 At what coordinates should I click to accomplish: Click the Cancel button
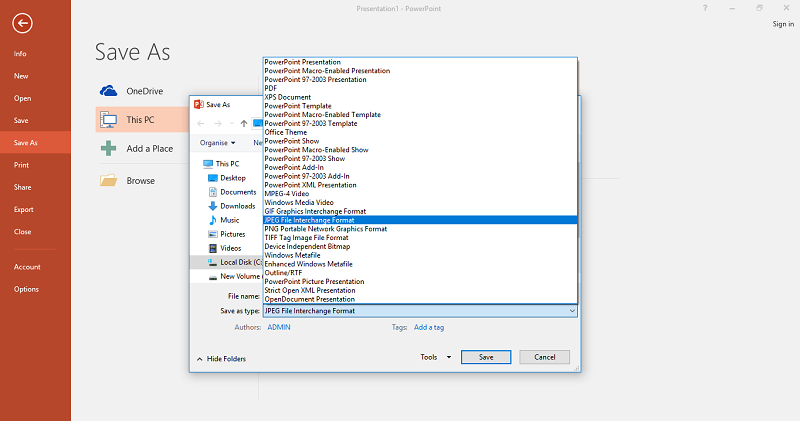545,357
